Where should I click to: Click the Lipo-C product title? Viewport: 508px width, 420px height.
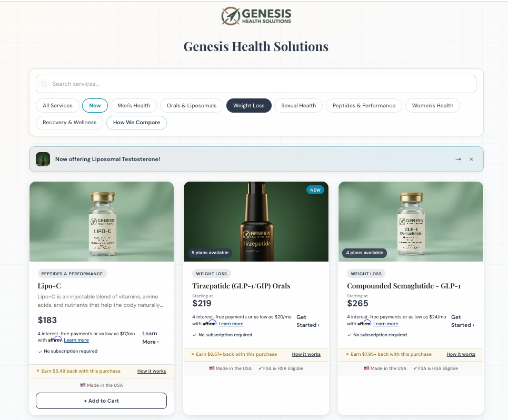point(49,286)
